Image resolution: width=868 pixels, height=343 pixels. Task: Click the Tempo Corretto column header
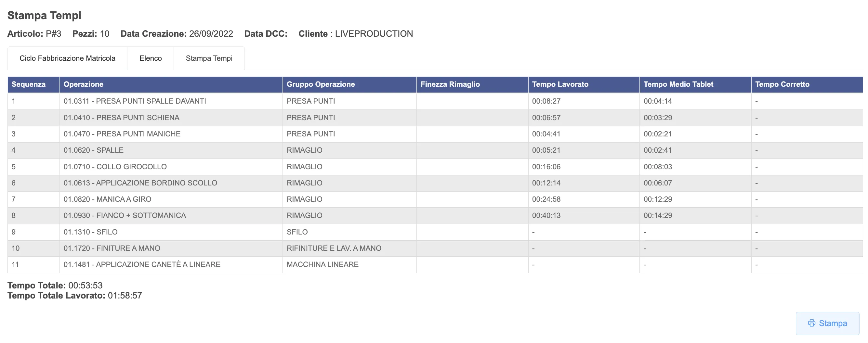point(782,84)
